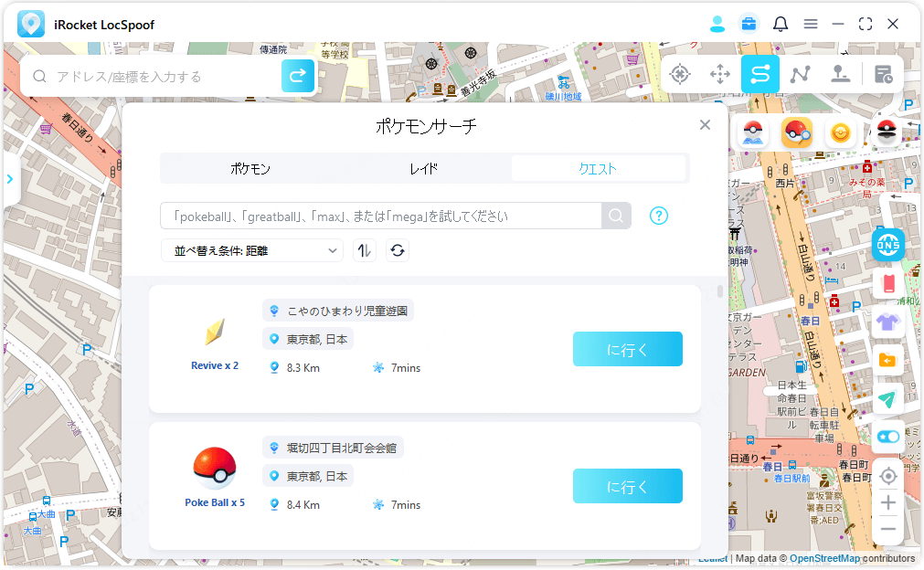Image resolution: width=924 pixels, height=570 pixels.
Task: Click the quest list scrollbar
Action: 720,291
